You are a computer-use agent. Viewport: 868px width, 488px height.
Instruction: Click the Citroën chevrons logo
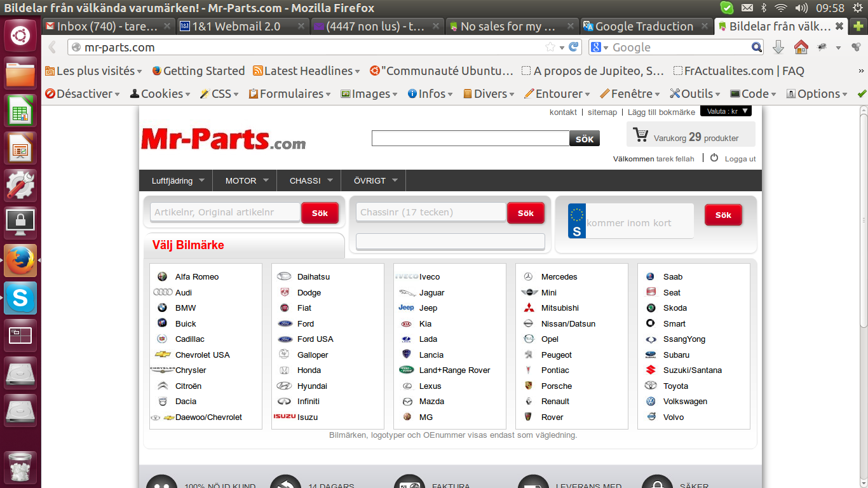point(163,386)
